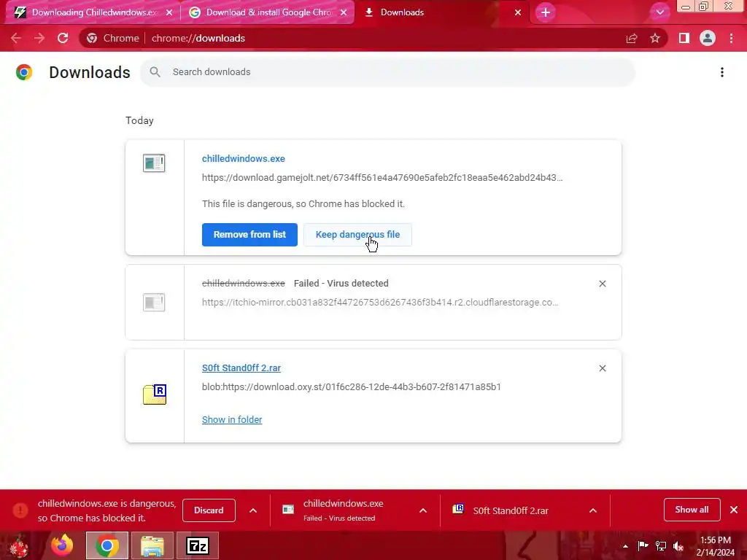The width and height of the screenshot is (747, 560).
Task: Expand options for blocked chilledwindows.exe shelf item
Action: coord(253,510)
